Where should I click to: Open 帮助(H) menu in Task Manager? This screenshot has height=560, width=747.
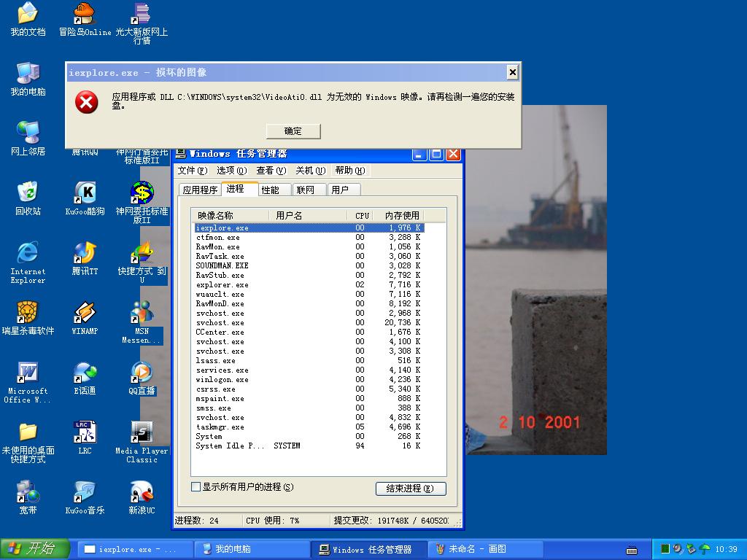coord(350,171)
